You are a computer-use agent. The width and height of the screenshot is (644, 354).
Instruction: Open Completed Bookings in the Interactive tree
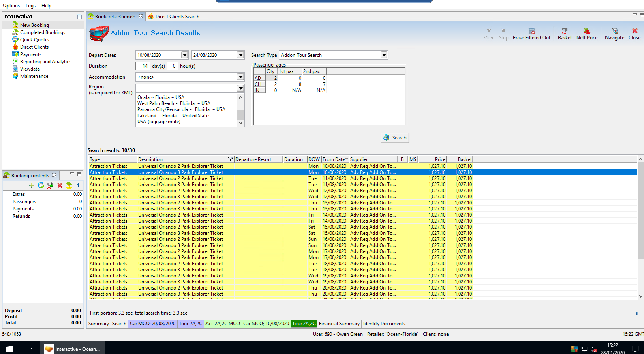43,32
